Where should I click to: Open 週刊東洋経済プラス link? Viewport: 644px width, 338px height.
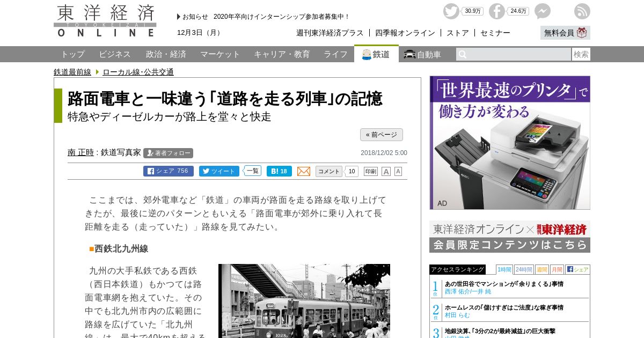tap(330, 33)
